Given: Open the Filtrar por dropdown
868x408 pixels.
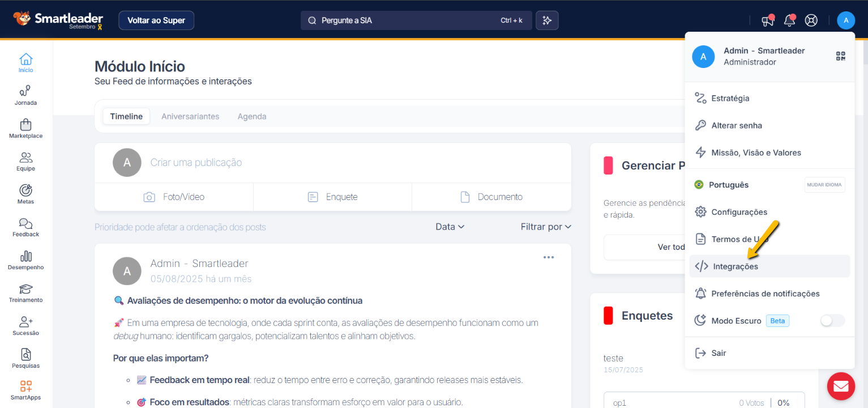Looking at the screenshot, I should coord(546,227).
